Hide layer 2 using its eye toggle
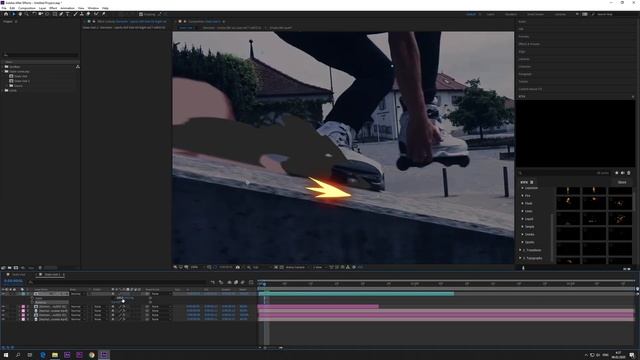The height and width of the screenshot is (360, 640). (x=4, y=307)
